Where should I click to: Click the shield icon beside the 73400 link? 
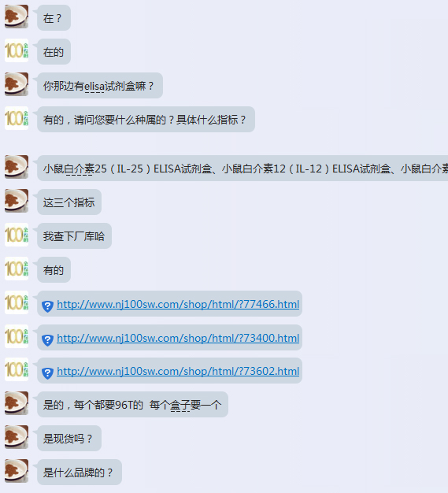(47, 340)
